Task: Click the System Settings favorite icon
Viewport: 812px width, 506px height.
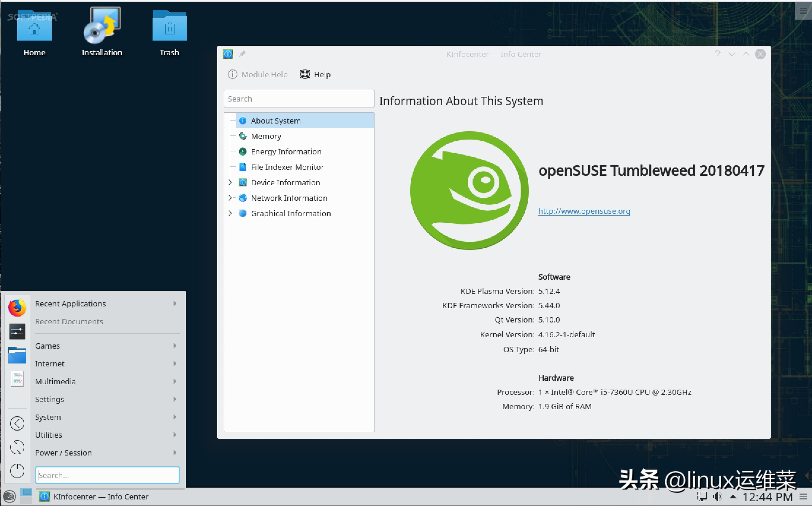Action: 17,331
